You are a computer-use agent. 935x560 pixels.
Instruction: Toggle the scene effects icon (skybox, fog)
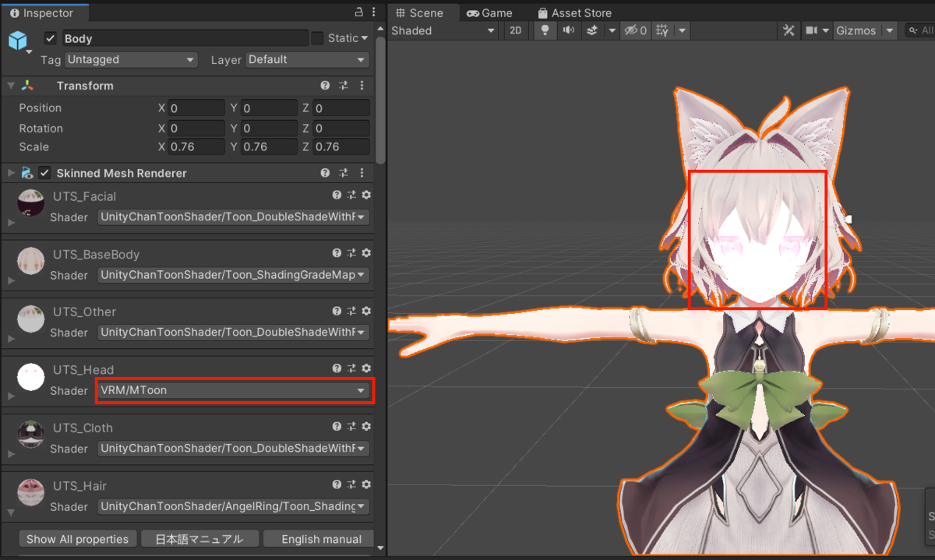592,30
